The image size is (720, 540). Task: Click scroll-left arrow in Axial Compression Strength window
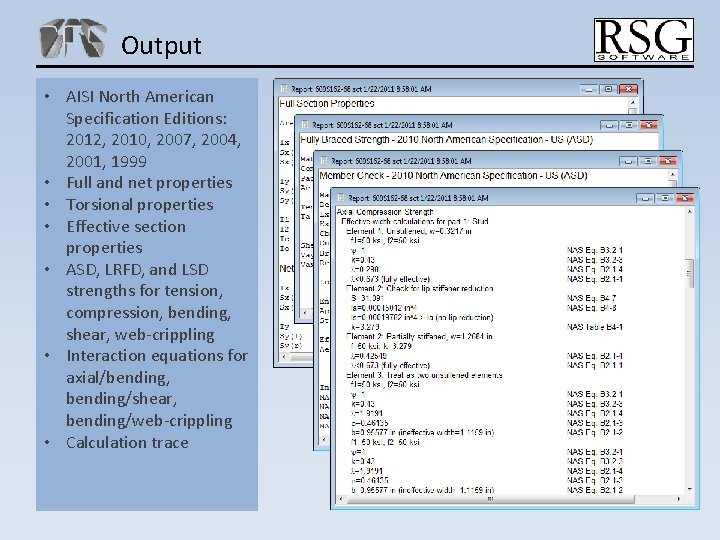(340, 499)
